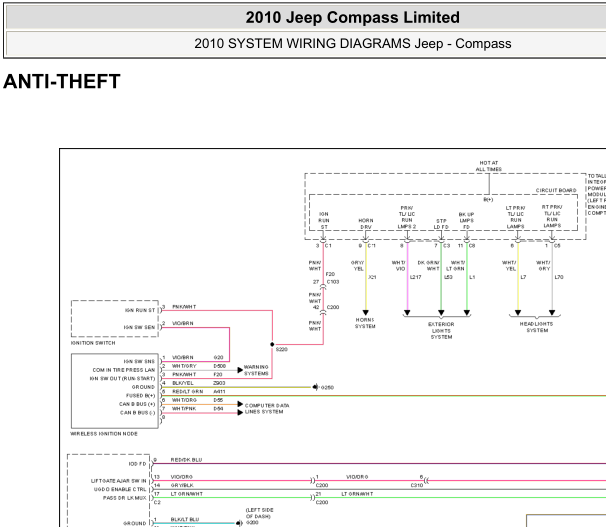Click the 'FUSED B(+)' pin label

tap(140, 396)
